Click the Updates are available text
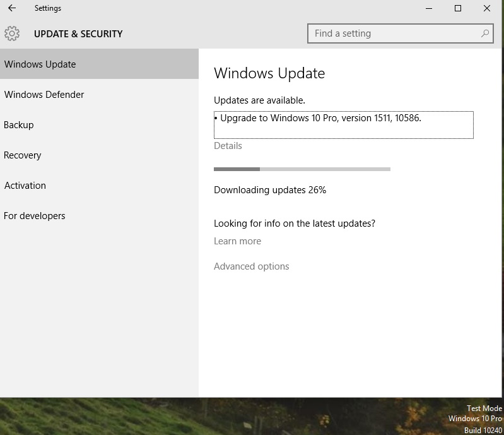The height and width of the screenshot is (435, 504). click(259, 100)
